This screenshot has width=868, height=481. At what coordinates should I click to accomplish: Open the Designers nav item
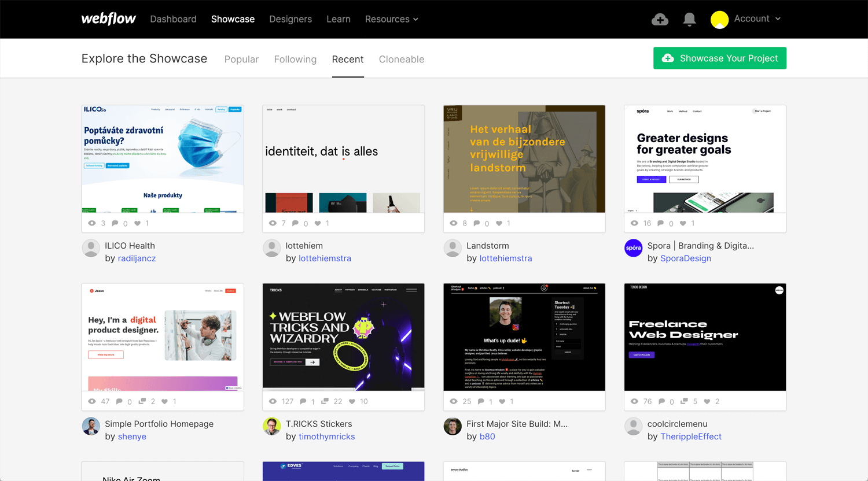click(x=290, y=19)
